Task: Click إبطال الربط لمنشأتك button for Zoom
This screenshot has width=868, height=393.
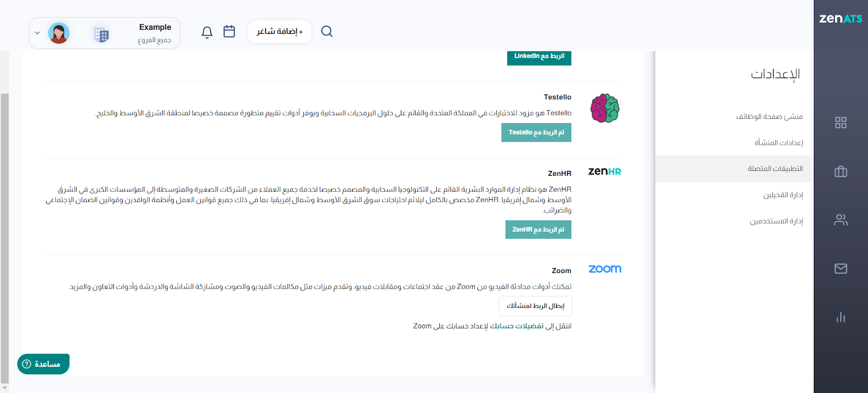Action: coord(535,306)
